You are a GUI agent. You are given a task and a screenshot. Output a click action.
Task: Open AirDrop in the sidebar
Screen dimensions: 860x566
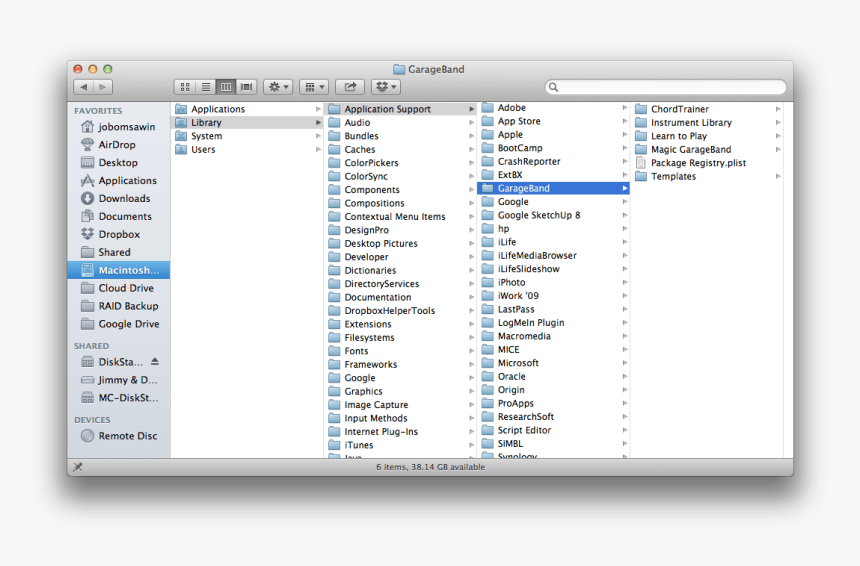pyautogui.click(x=119, y=145)
